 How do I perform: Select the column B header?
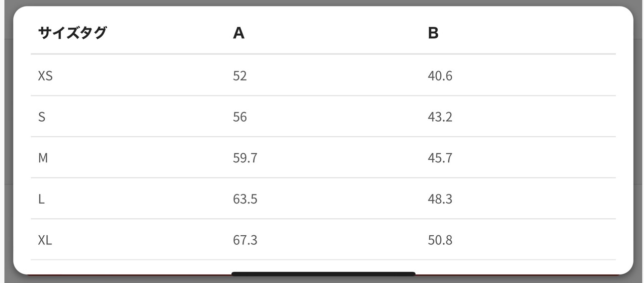433,33
